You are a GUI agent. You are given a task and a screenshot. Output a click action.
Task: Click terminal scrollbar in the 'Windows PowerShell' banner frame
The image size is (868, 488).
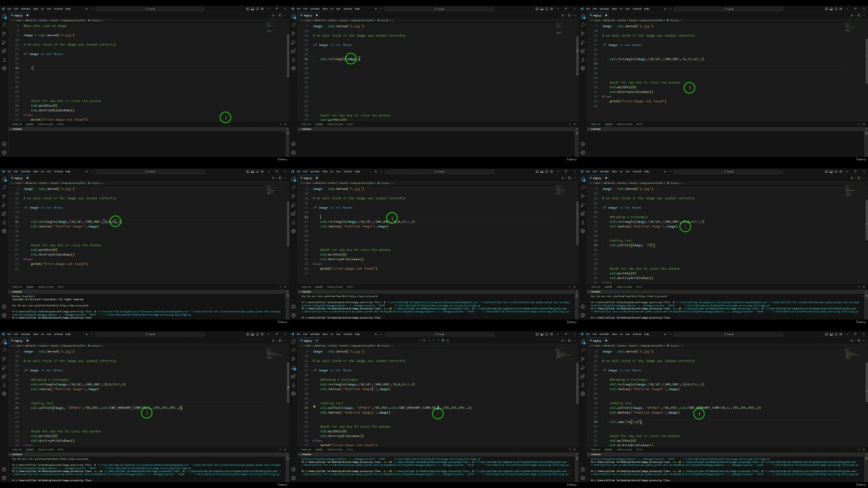click(287, 307)
